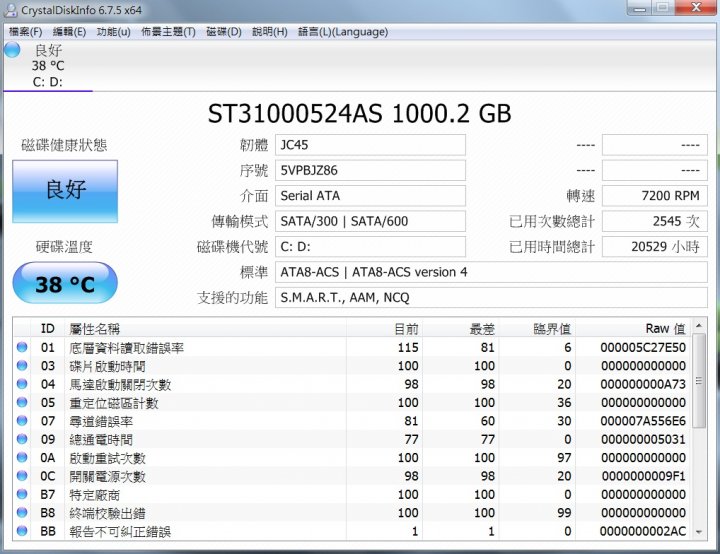This screenshot has width=720, height=554.
Task: Click raw value 0000000002AC
Action: point(643,531)
